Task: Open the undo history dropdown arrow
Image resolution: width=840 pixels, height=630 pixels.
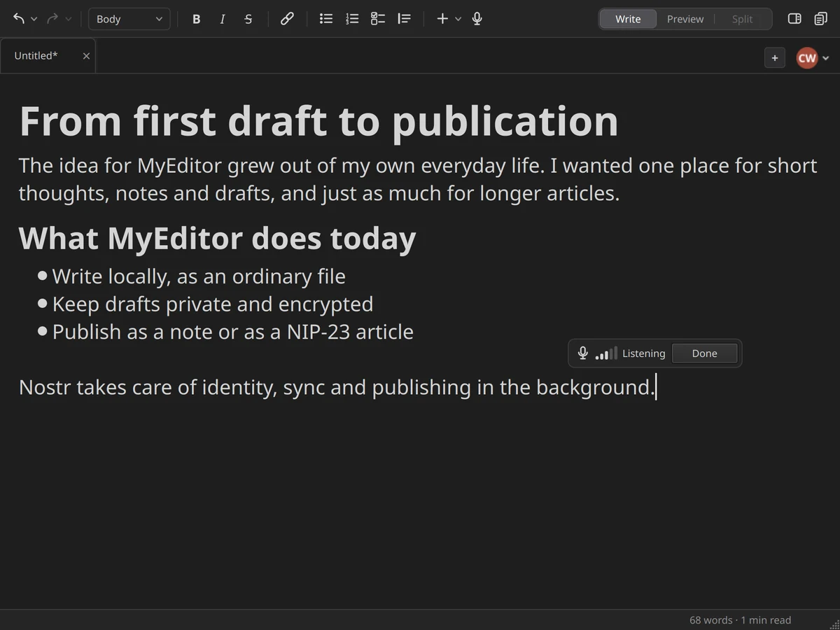Action: click(34, 20)
